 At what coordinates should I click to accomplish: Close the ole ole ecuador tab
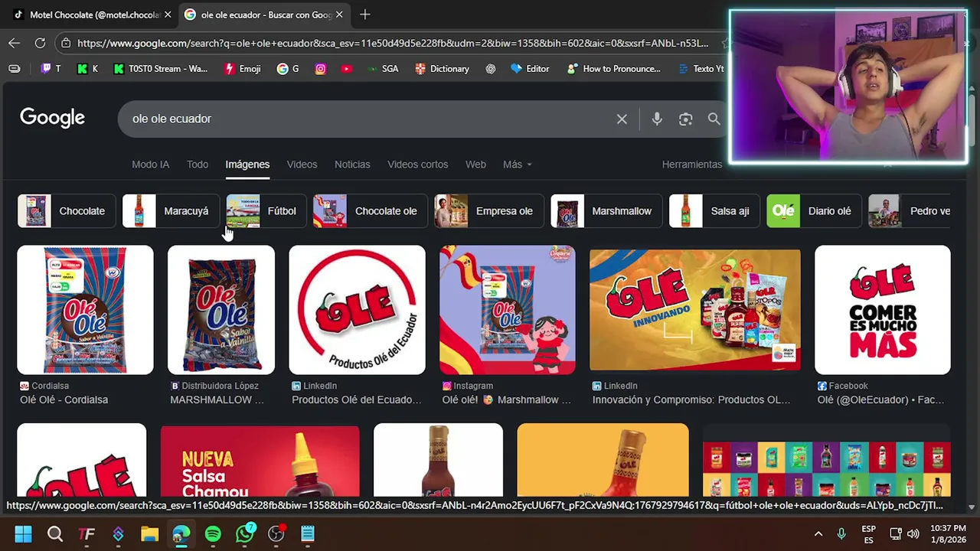click(x=339, y=15)
